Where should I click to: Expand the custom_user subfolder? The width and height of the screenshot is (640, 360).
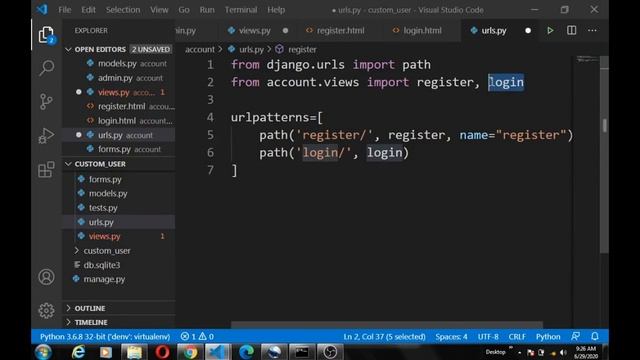click(107, 251)
